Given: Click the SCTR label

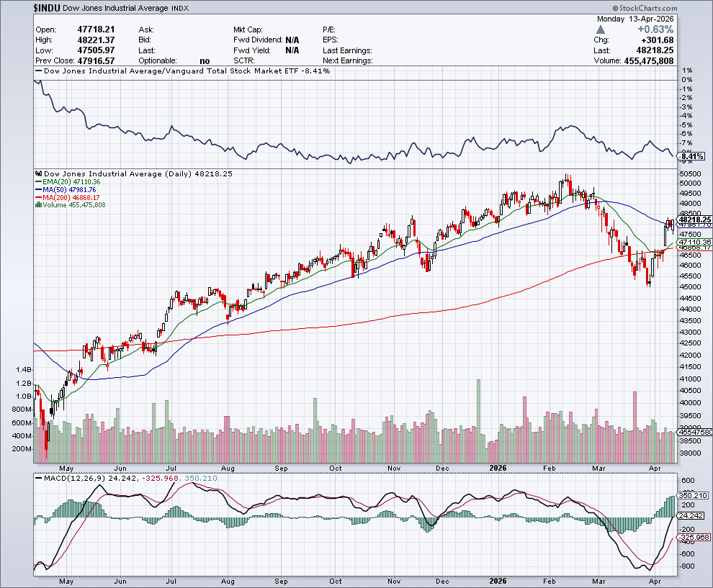Looking at the screenshot, I should (x=243, y=61).
